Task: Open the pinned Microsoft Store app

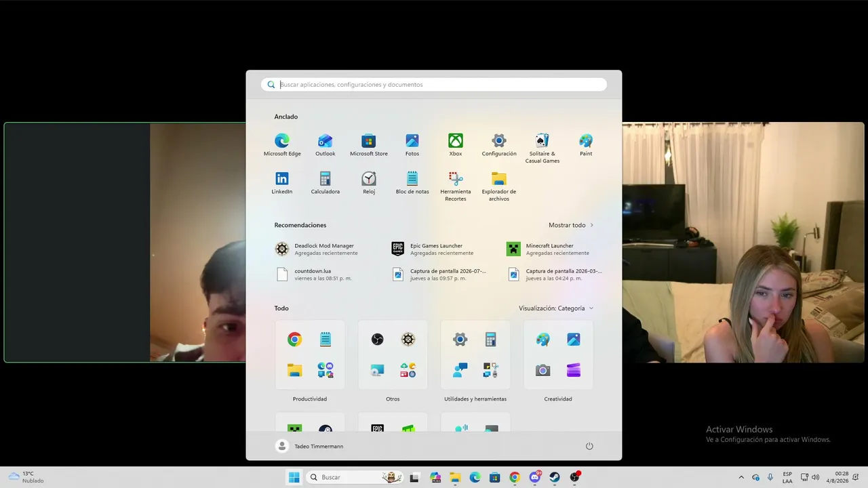Action: point(369,145)
